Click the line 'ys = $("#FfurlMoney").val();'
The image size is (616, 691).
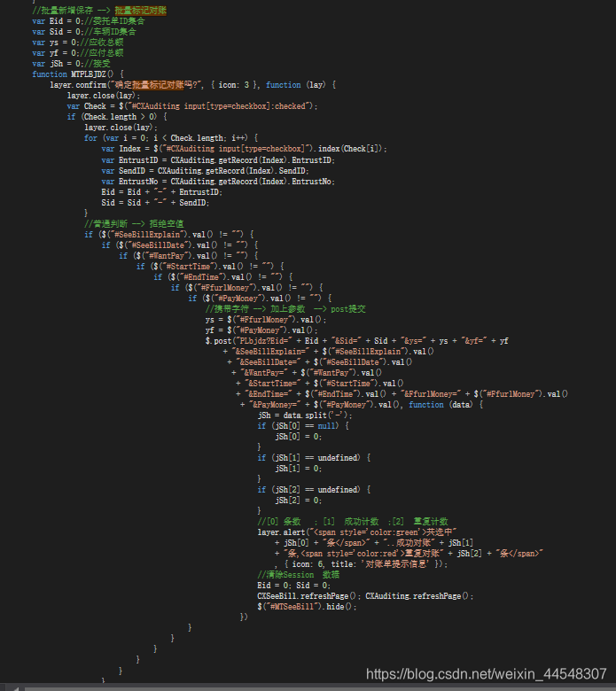pos(266,319)
